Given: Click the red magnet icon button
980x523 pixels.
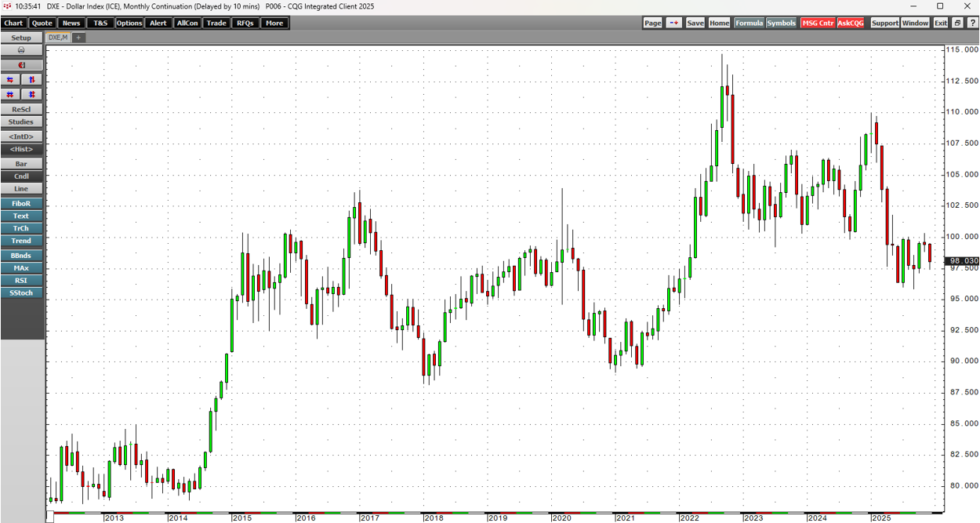Looking at the screenshot, I should click(21, 65).
